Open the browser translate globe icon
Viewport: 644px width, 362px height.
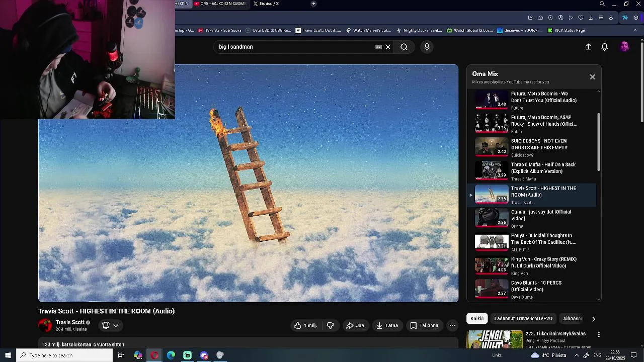point(560,18)
